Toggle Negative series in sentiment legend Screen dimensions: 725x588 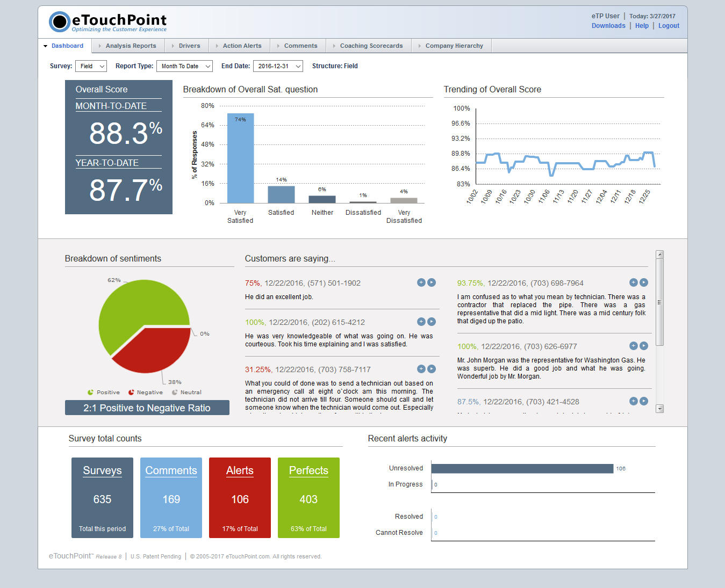click(145, 393)
